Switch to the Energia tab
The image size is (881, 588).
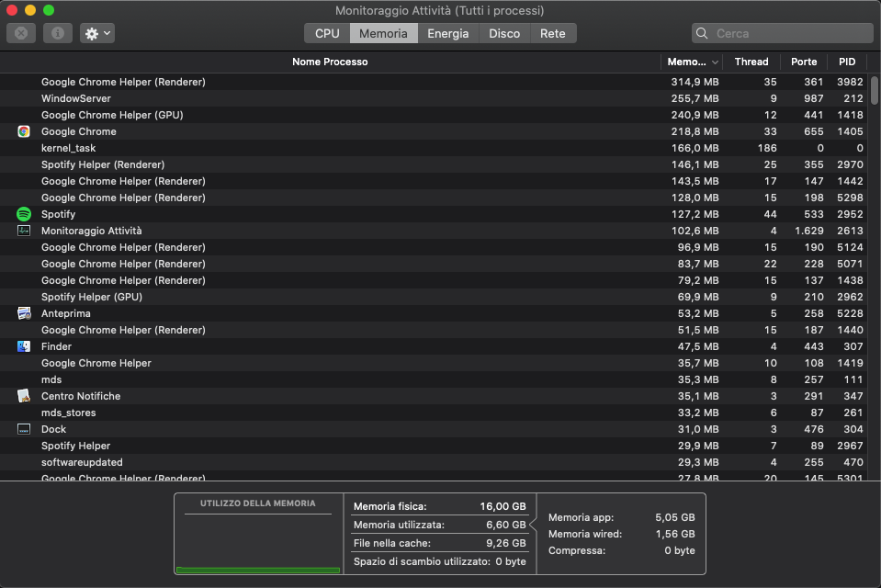point(447,33)
